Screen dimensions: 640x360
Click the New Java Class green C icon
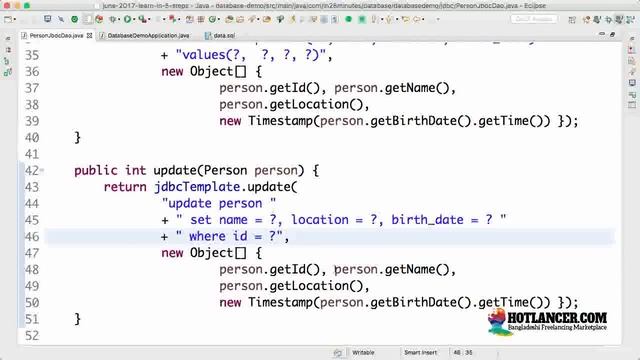(x=212, y=19)
